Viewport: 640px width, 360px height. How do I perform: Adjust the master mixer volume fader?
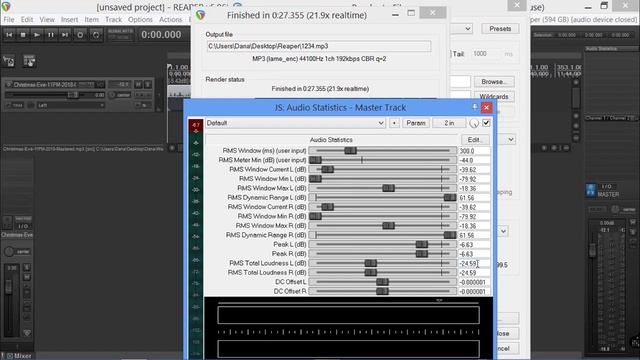click(x=592, y=250)
